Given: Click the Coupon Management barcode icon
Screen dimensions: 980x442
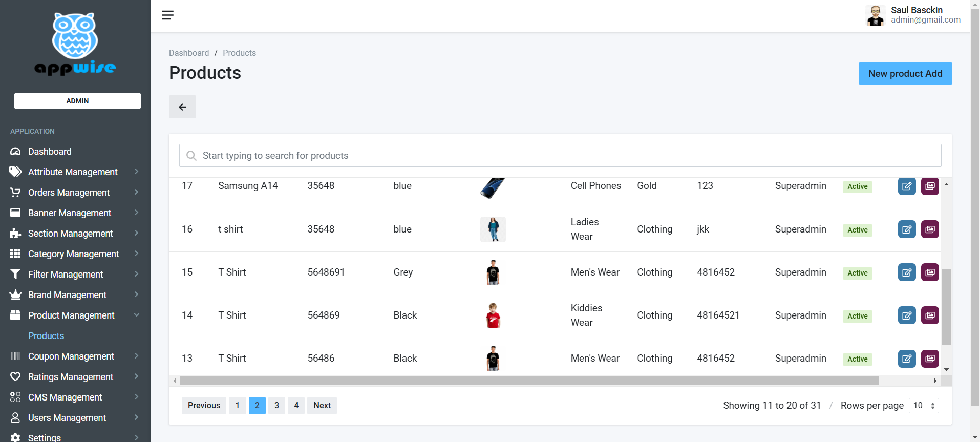Looking at the screenshot, I should (15, 356).
